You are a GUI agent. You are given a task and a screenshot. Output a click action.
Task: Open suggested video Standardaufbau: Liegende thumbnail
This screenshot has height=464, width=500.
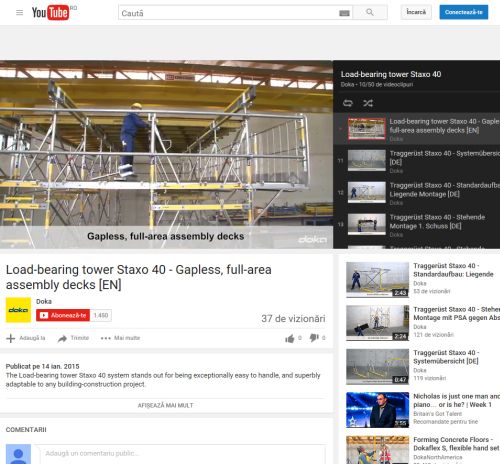pos(377,280)
